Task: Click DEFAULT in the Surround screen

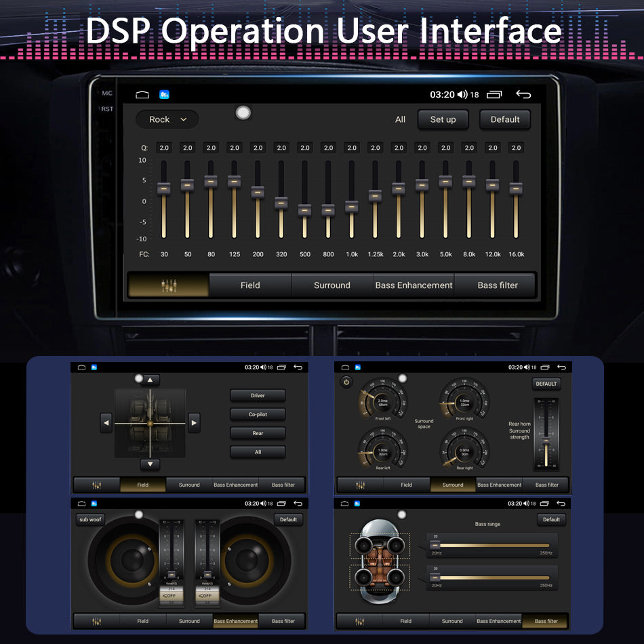Action: (x=546, y=384)
